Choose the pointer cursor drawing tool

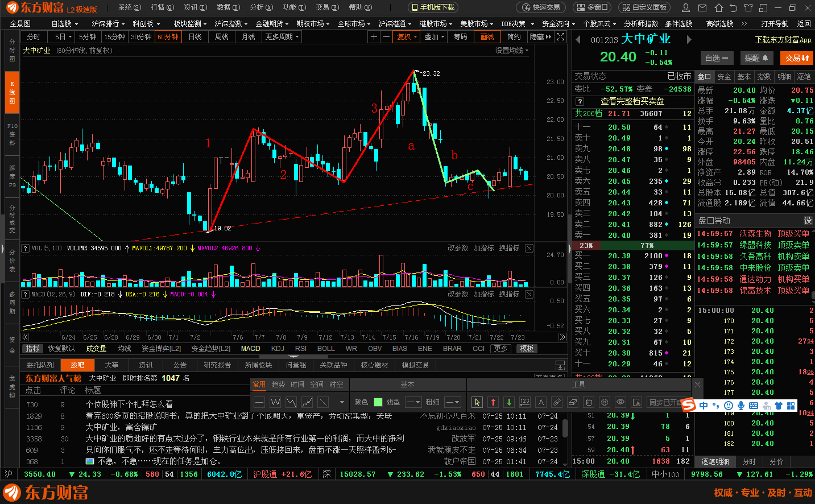(x=477, y=402)
